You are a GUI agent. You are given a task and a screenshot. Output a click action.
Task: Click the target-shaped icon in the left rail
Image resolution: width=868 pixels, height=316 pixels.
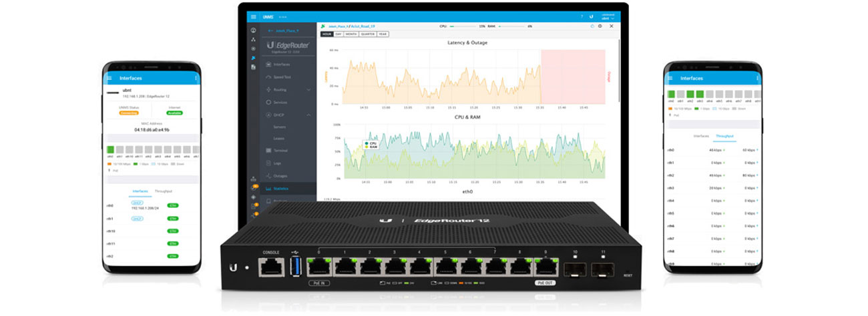tap(253, 49)
